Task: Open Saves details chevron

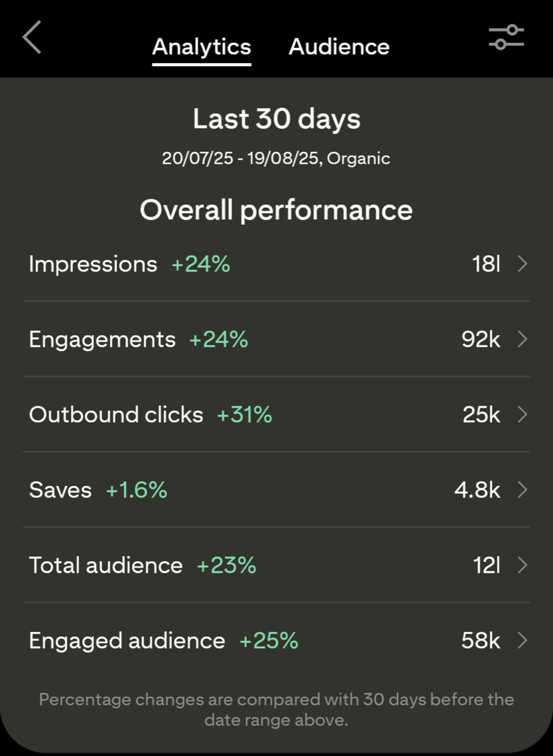Action: [x=522, y=490]
